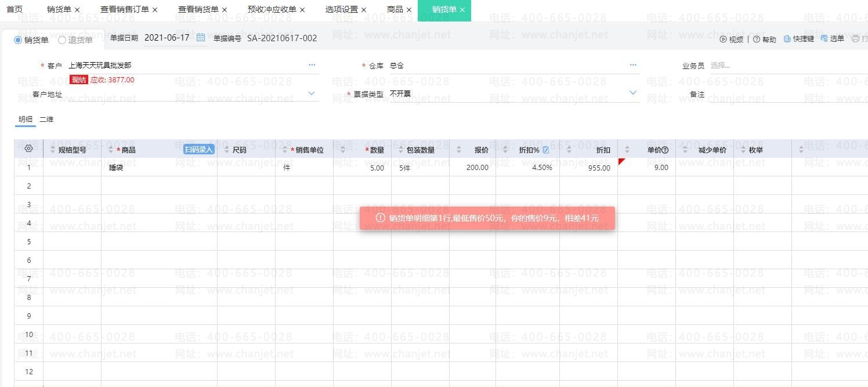Click the 备注 remarks input field
868x387 pixels.
click(783, 94)
